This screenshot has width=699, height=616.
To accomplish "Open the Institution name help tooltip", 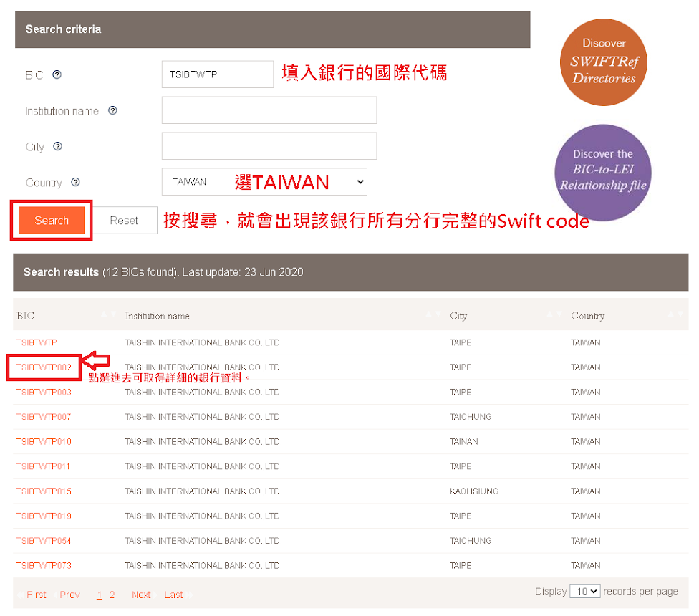I will [112, 110].
